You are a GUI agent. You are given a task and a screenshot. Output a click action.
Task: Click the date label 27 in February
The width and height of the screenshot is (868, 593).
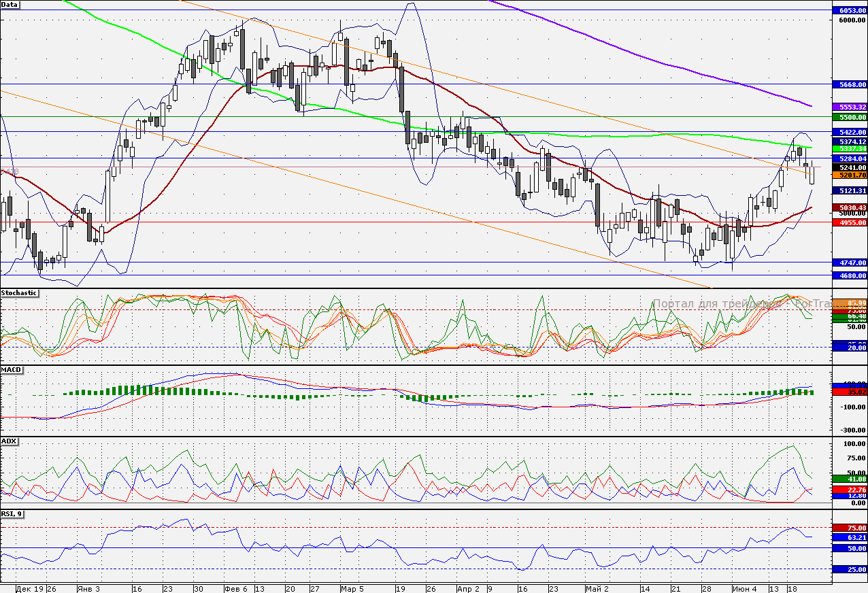[x=314, y=589]
